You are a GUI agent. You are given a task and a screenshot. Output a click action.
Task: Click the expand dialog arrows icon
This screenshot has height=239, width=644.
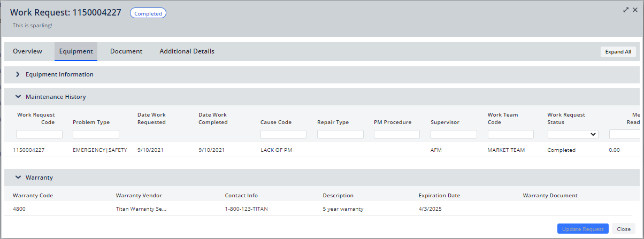coord(626,10)
